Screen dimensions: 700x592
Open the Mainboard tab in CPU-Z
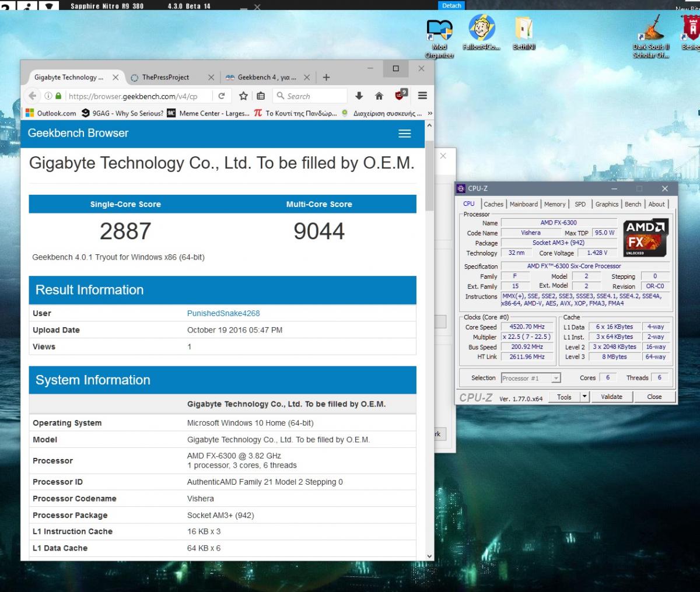[524, 204]
